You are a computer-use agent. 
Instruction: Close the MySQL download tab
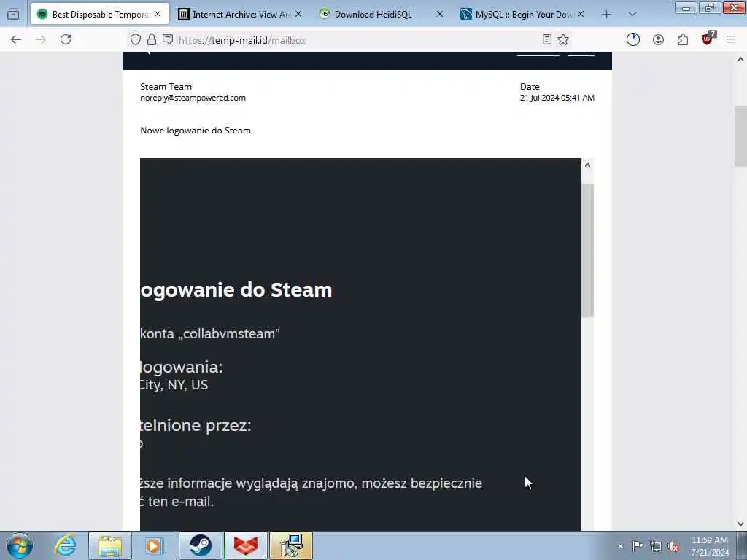point(581,15)
